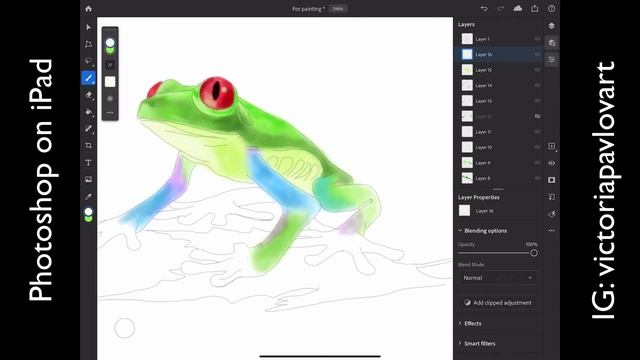The height and width of the screenshot is (360, 640).
Task: Open more brush options ellipsis
Action: coord(110,113)
